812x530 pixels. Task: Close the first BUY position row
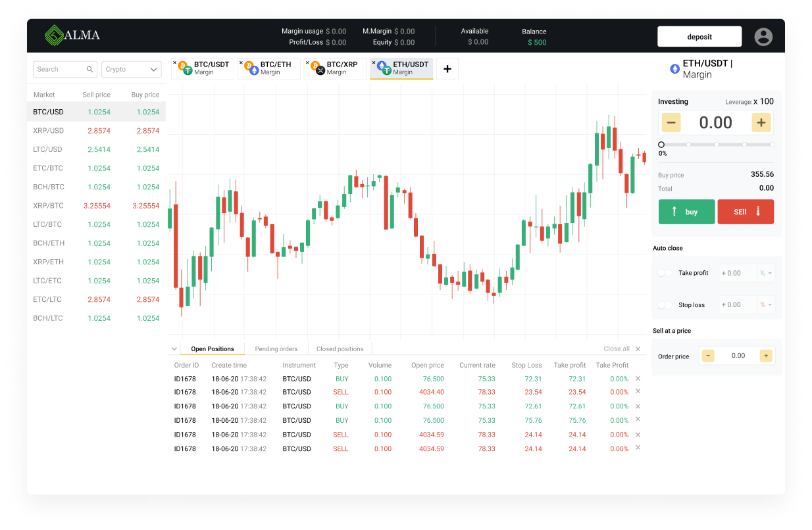pos(637,379)
